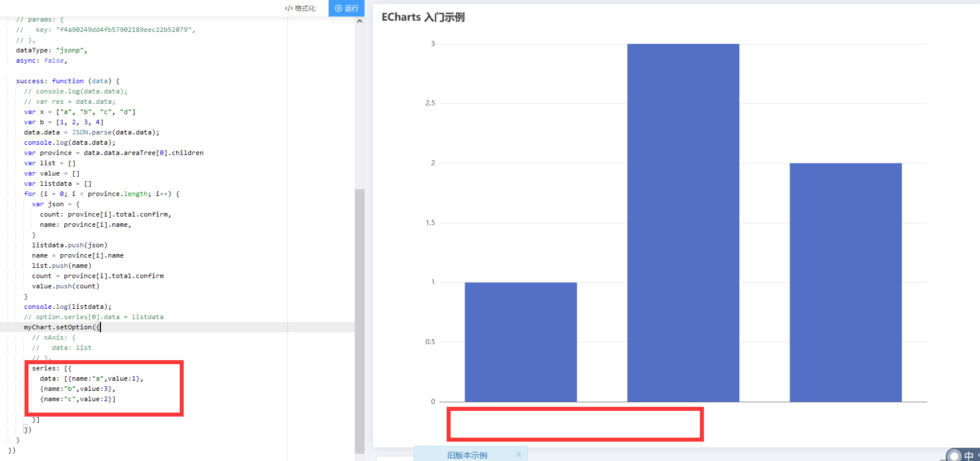Click the ECharts 入门示例 chart title

point(423,17)
